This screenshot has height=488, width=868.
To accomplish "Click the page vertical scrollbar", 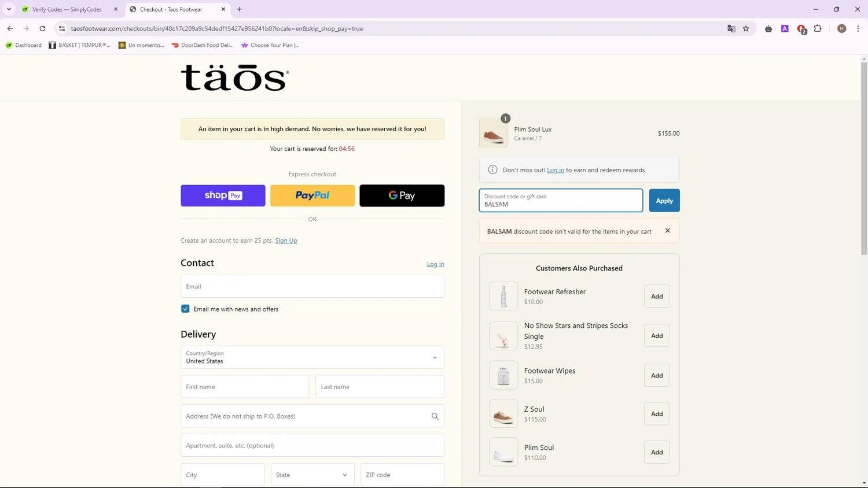I will 864,159.
